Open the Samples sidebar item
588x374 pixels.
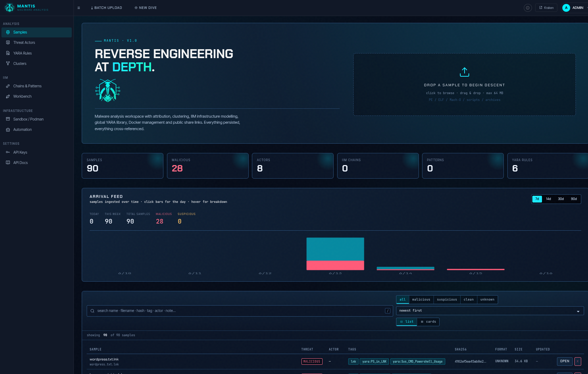(x=36, y=32)
